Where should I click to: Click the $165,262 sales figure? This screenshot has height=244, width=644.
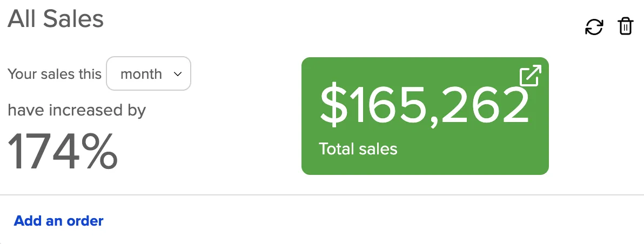[x=424, y=105]
